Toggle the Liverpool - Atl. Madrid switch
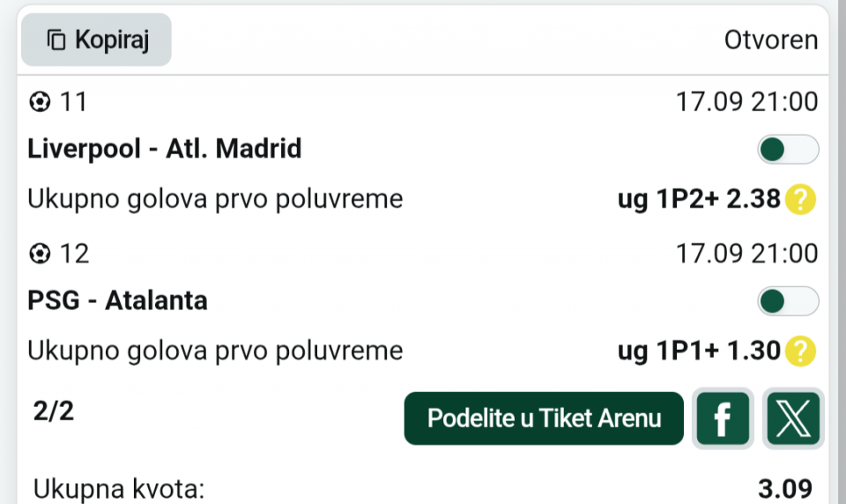 click(788, 150)
